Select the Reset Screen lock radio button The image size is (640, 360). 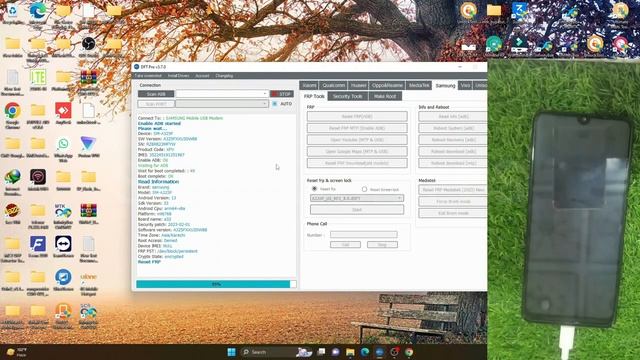point(364,189)
